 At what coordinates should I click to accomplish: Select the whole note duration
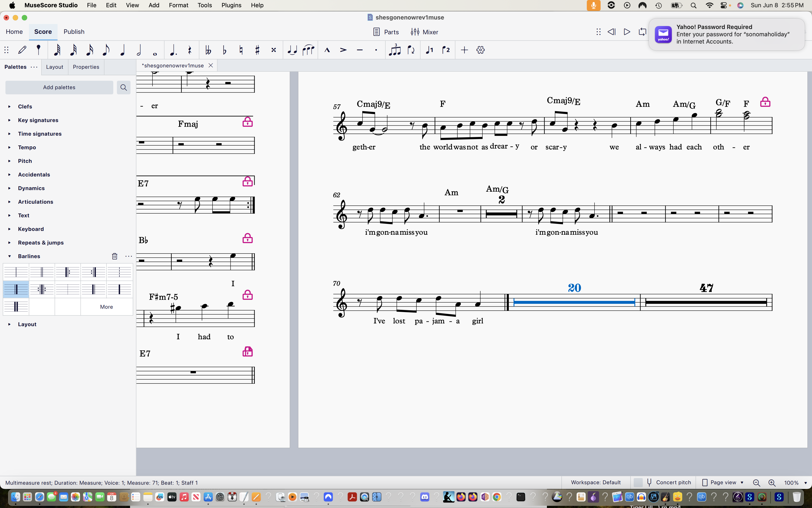click(x=155, y=54)
